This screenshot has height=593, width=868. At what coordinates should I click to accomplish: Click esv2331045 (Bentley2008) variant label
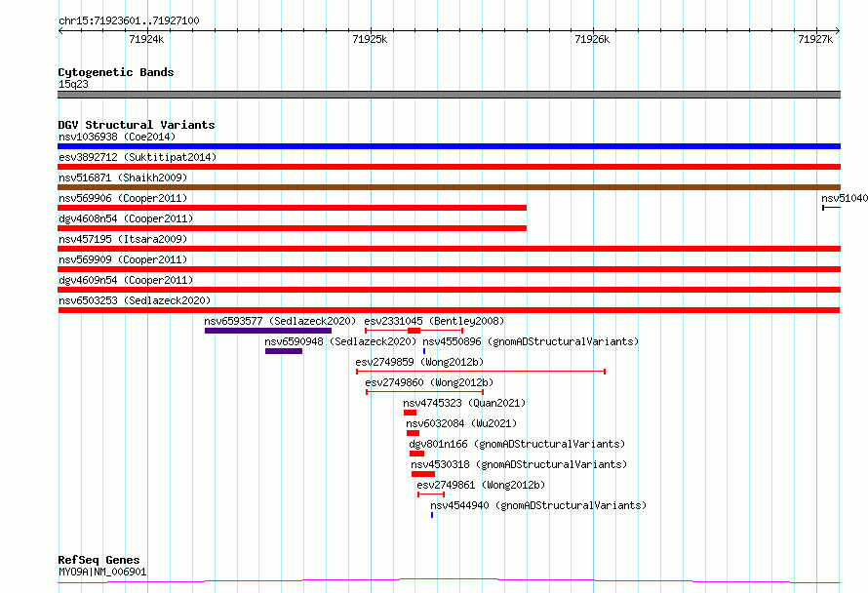click(x=434, y=321)
